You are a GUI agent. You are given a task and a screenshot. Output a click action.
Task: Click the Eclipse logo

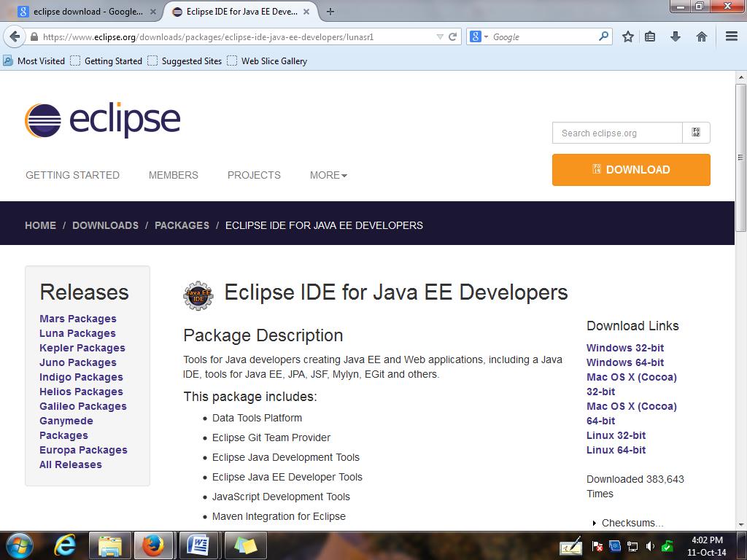click(x=101, y=119)
